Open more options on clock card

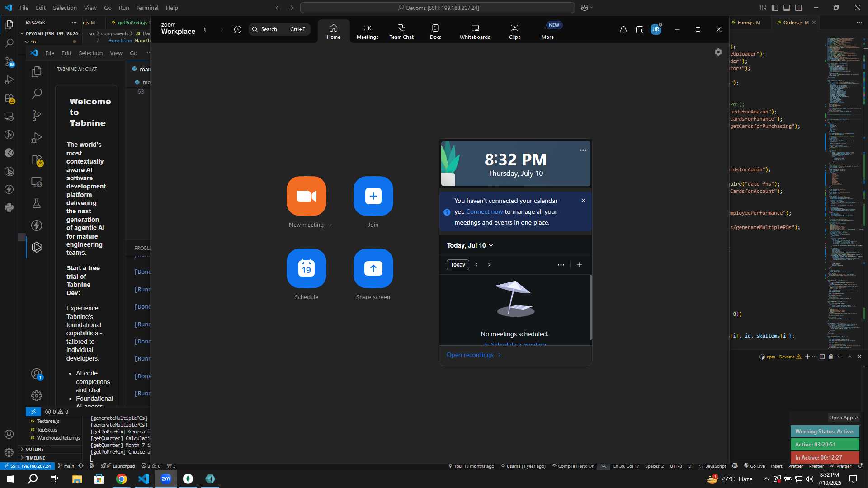pyautogui.click(x=583, y=150)
